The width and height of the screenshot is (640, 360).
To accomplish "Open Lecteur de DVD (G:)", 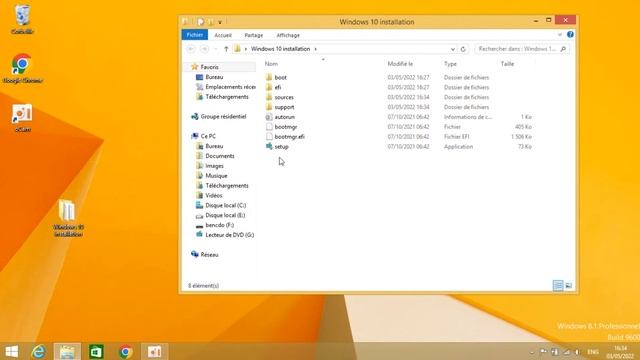I will 229,235.
